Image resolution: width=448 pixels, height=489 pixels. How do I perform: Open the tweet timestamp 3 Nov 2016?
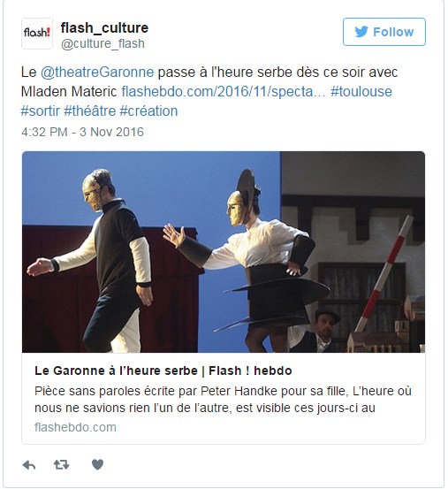click(x=82, y=132)
